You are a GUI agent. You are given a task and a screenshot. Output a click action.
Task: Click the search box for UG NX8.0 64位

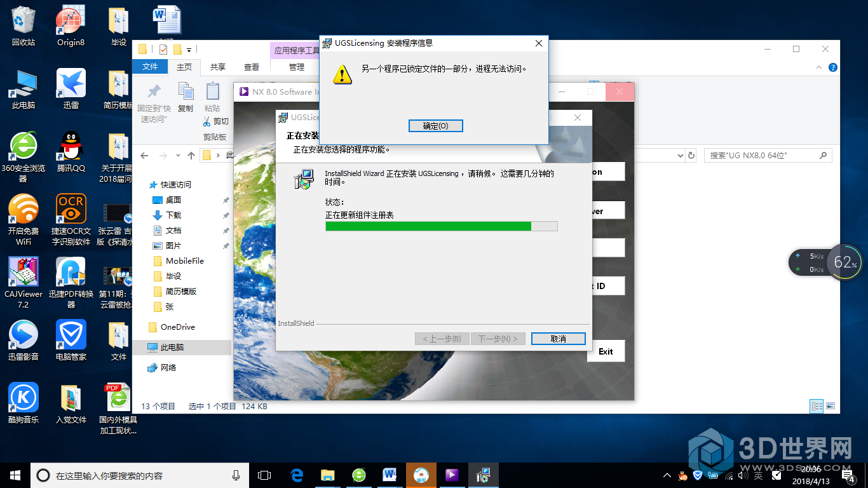[x=768, y=155]
